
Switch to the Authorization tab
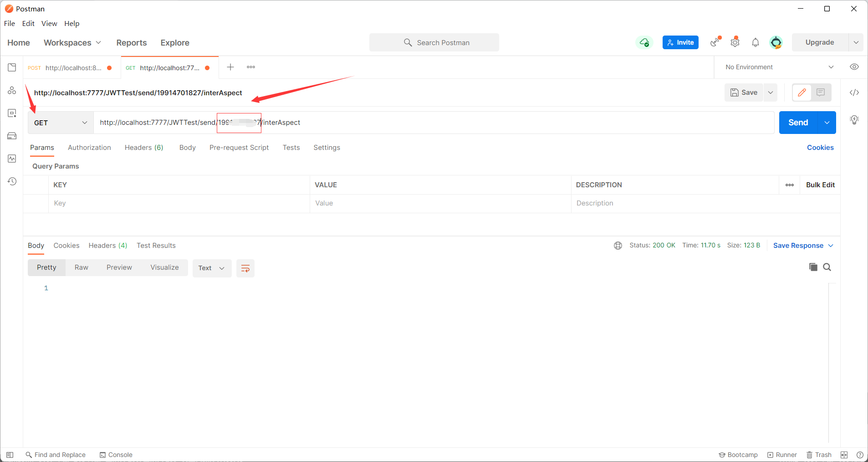89,148
